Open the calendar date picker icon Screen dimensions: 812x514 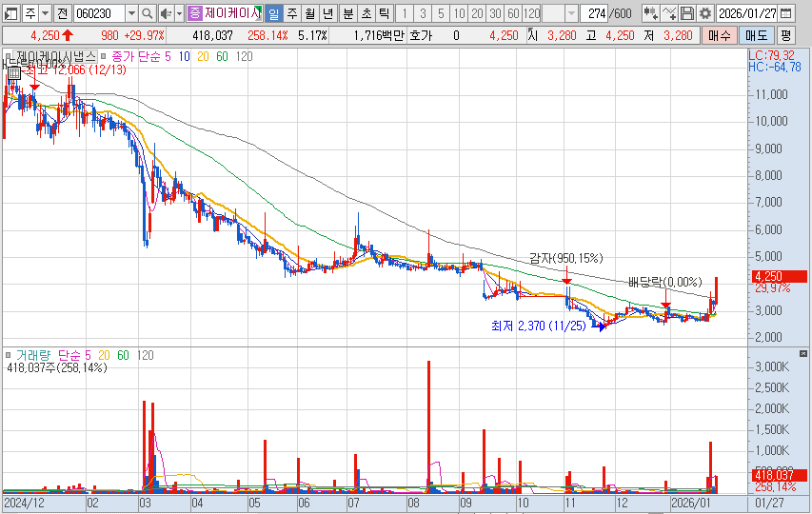[785, 13]
